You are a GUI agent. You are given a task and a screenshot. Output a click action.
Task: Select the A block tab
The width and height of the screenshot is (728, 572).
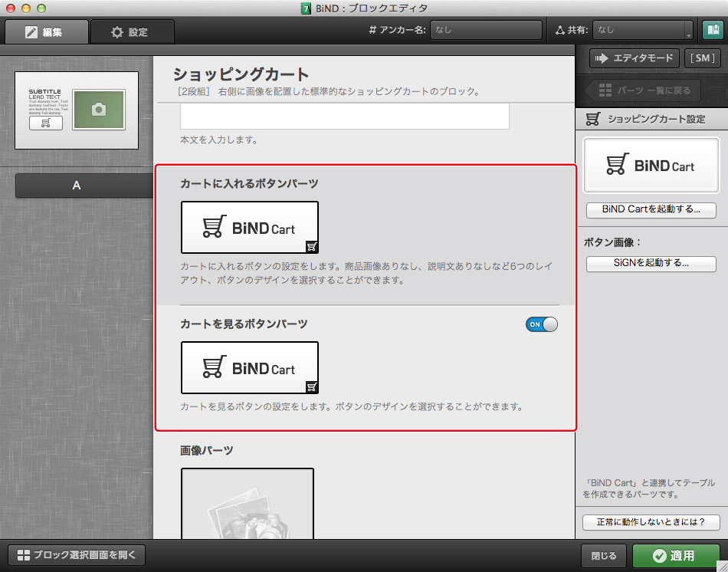click(x=84, y=186)
